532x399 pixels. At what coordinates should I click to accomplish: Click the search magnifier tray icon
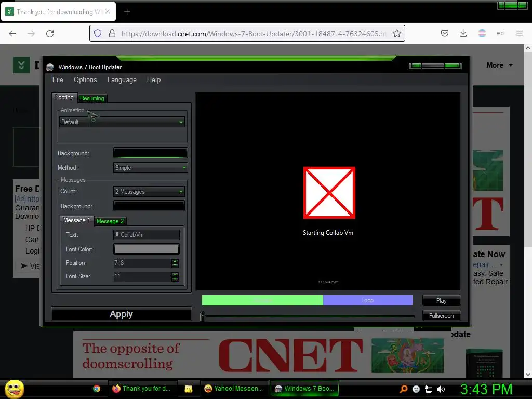point(403,389)
